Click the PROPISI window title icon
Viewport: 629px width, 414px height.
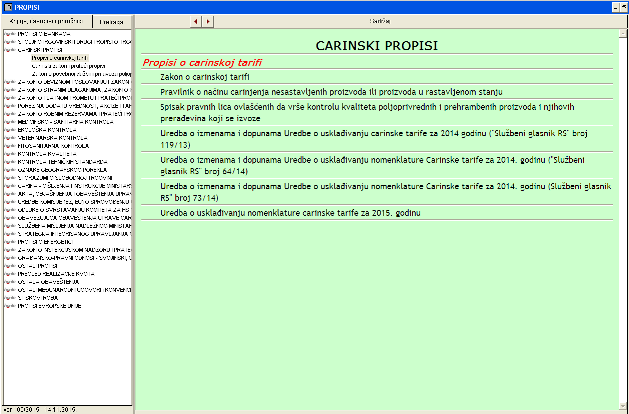[8, 7]
